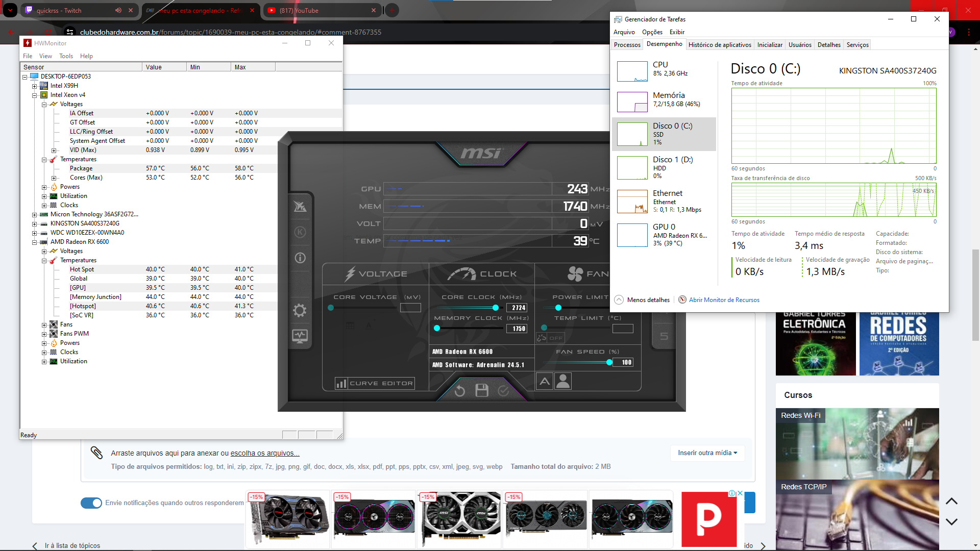Select Disco 1 (D:) in Task Manager
This screenshot has width=980, height=551.
click(664, 167)
